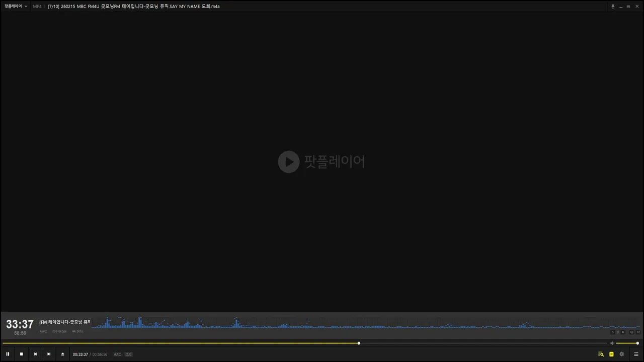This screenshot has height=362, width=644.
Task: Open file using the eject button
Action: click(63, 354)
